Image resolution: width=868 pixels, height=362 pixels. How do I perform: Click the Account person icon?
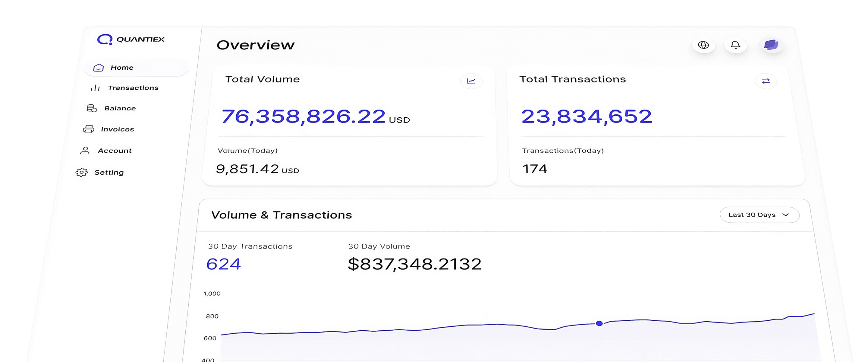click(x=85, y=151)
